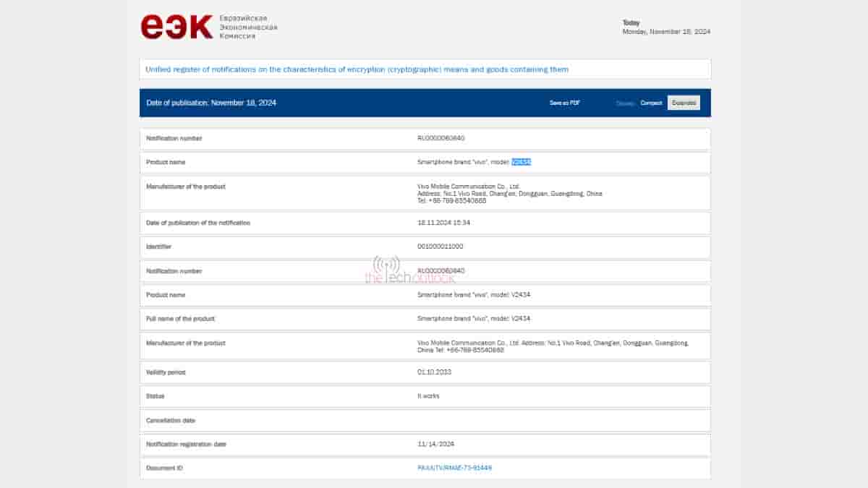Click the red ЕЭК logo
The image size is (868, 488).
176,27
